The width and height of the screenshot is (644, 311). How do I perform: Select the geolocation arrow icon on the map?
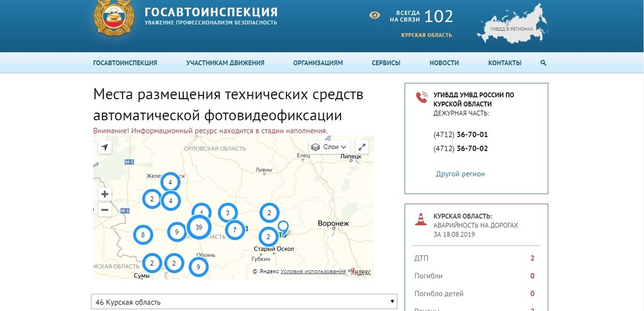point(105,146)
